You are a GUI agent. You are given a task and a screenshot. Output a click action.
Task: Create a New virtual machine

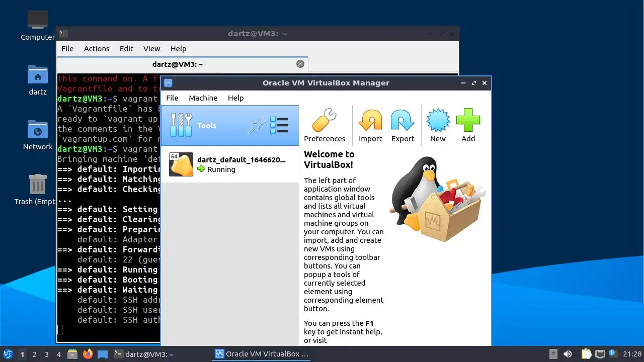pos(438,126)
